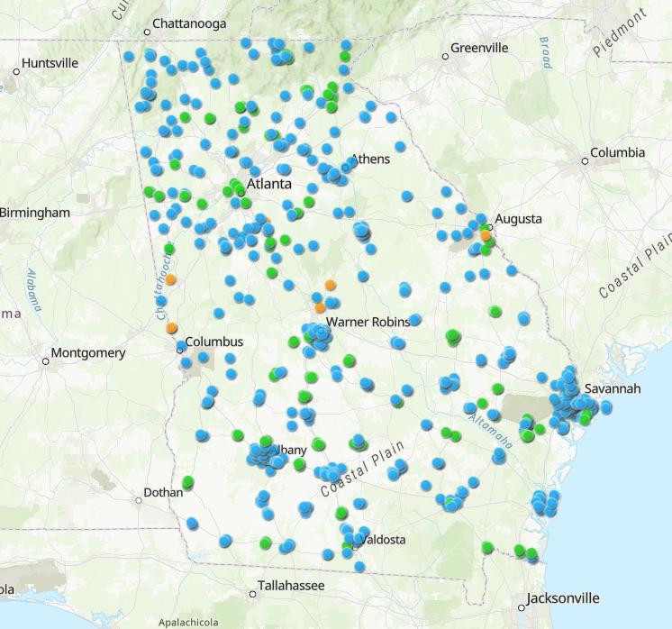Select the Huntsville city dot
Viewport: 672px width, 629px height.
[x=16, y=71]
